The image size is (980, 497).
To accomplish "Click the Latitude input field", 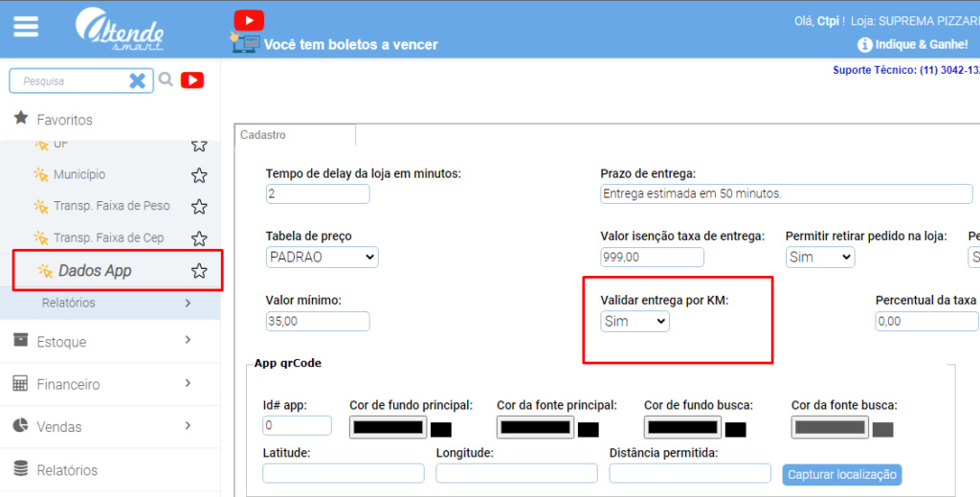I will [x=344, y=473].
